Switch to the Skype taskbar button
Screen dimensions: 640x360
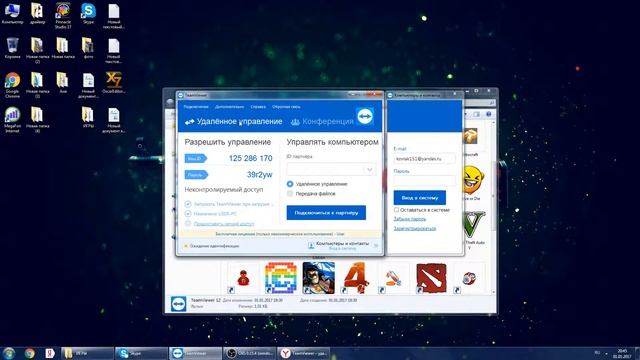point(141,353)
